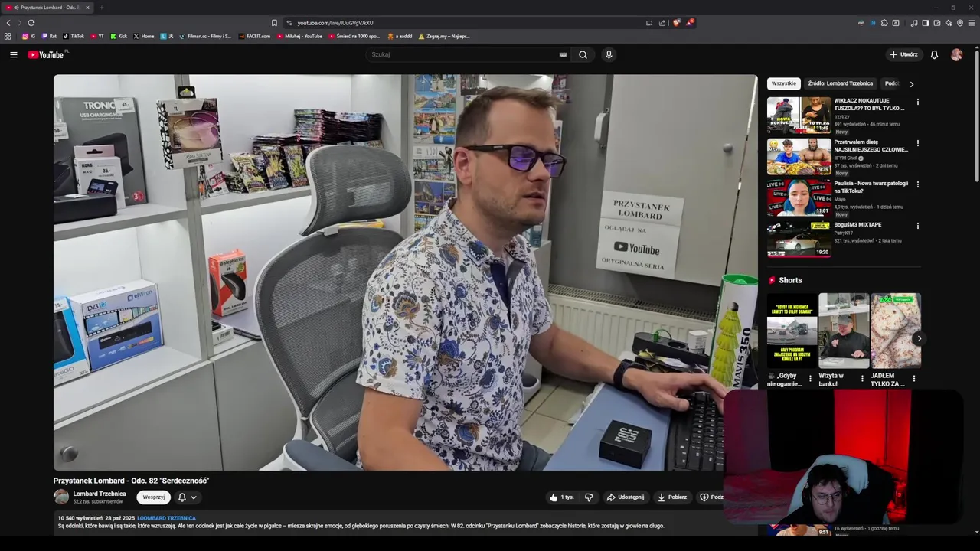
Task: Open the Brave VPN shield icon
Action: (x=960, y=23)
